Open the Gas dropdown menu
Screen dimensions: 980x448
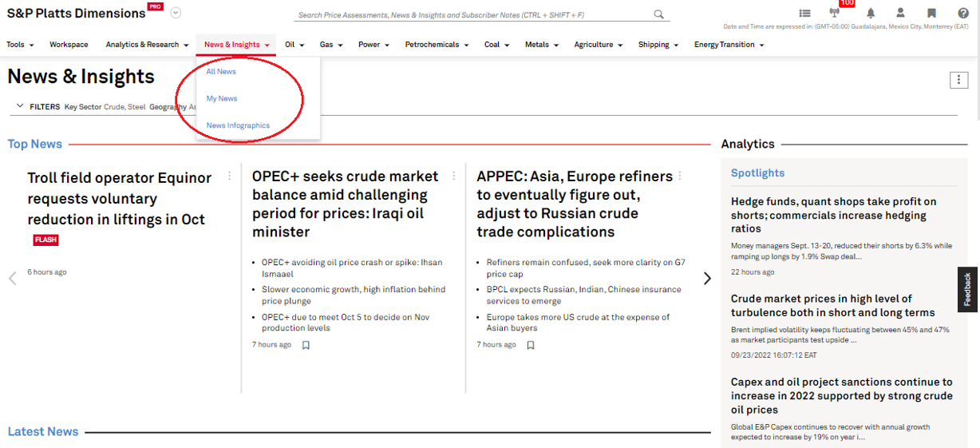pyautogui.click(x=331, y=45)
